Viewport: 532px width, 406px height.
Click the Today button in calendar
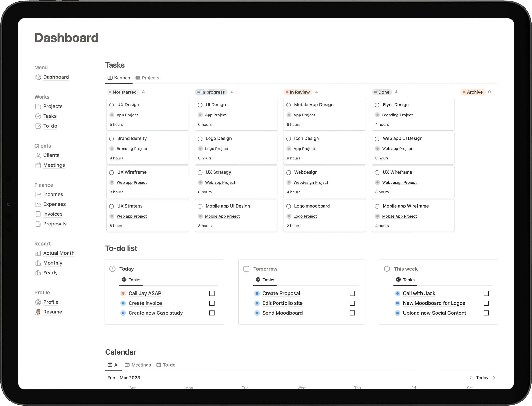click(482, 378)
